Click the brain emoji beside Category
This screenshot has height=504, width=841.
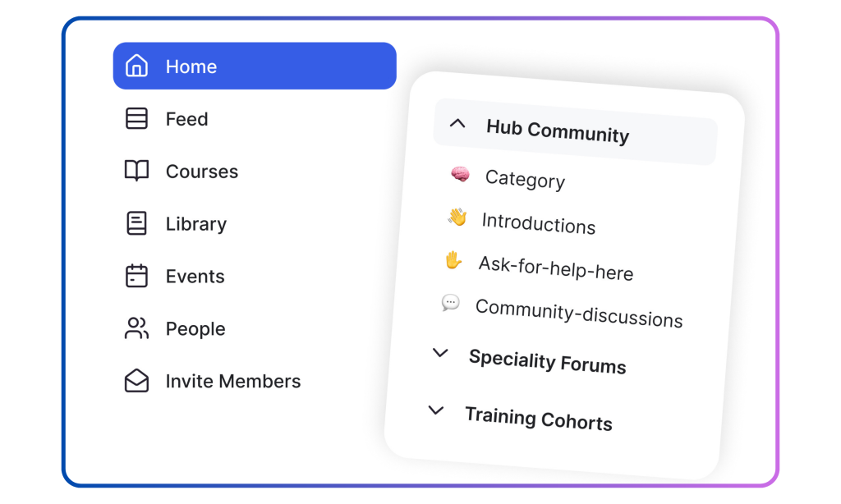click(460, 174)
